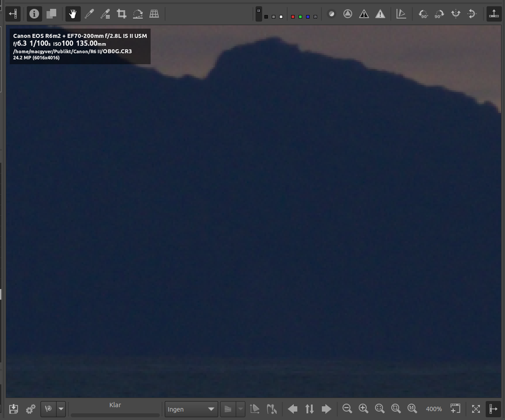Viewport: 505px width, 420px height.
Task: Click the 'Klar' progress bar
Action: tap(115, 414)
